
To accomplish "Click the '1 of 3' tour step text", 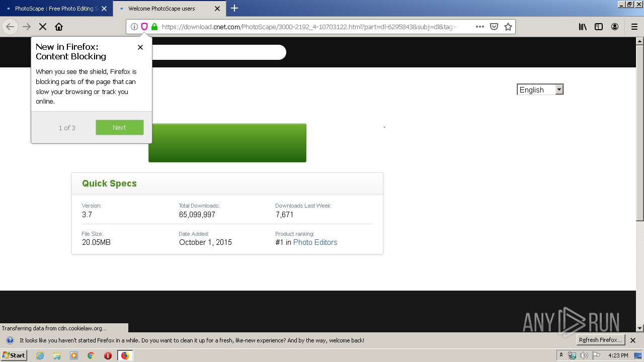I will [x=67, y=128].
